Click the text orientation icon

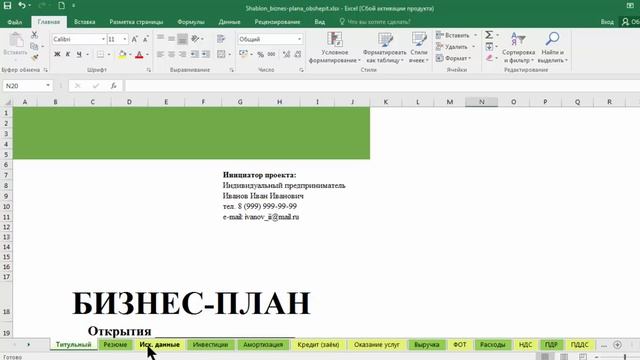[196, 39]
